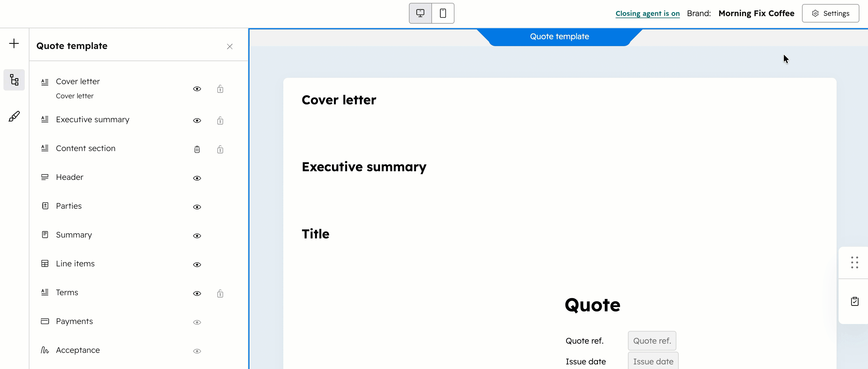Click the Title heading in preview

315,234
